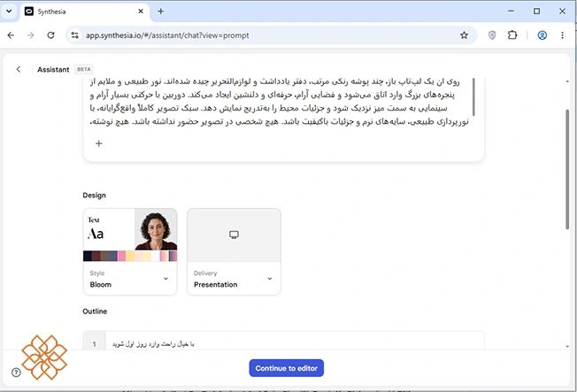
Task: Maximize the Chrome window
Action: [x=536, y=12]
